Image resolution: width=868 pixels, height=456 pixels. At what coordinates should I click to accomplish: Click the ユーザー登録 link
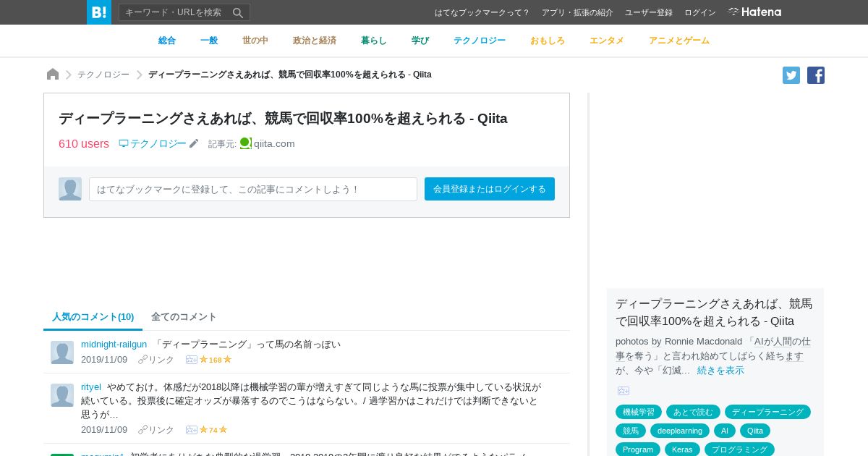click(649, 12)
